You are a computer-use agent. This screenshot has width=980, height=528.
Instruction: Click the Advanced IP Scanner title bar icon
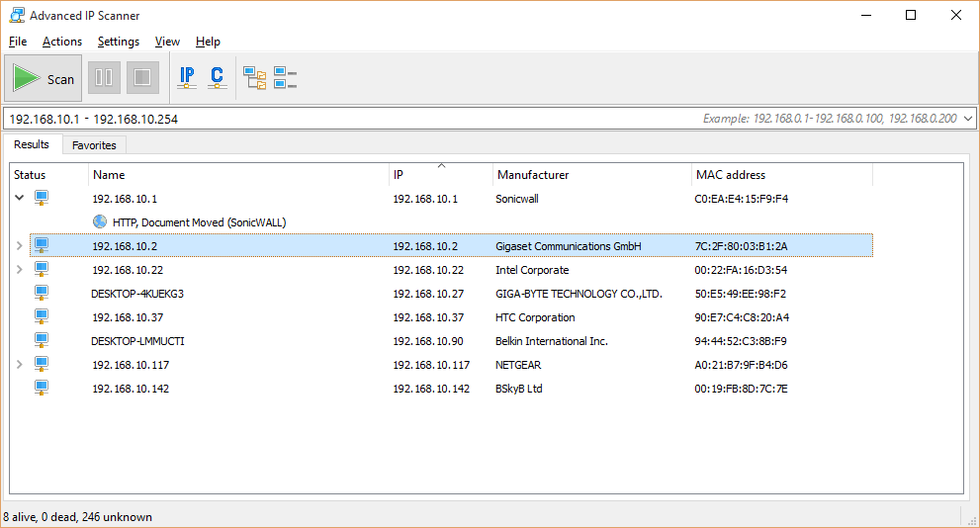[17, 15]
